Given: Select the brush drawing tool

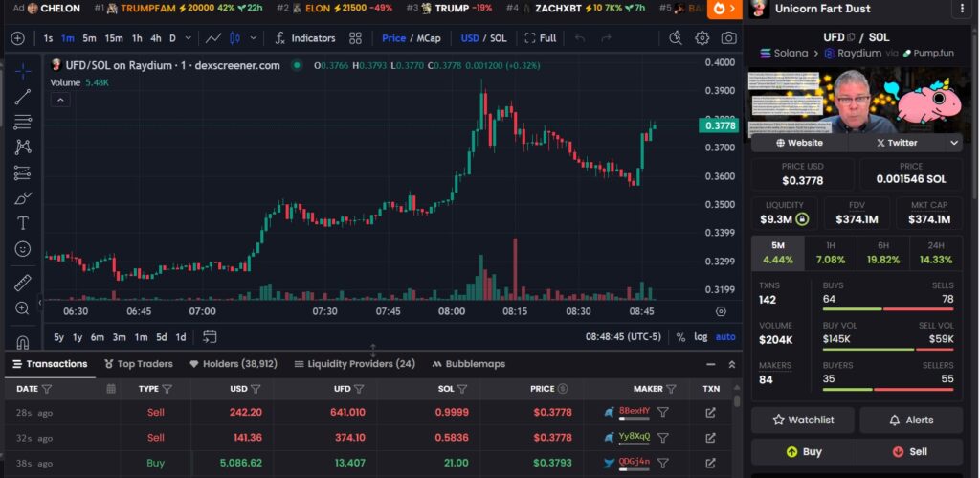Looking at the screenshot, I should coord(23,197).
